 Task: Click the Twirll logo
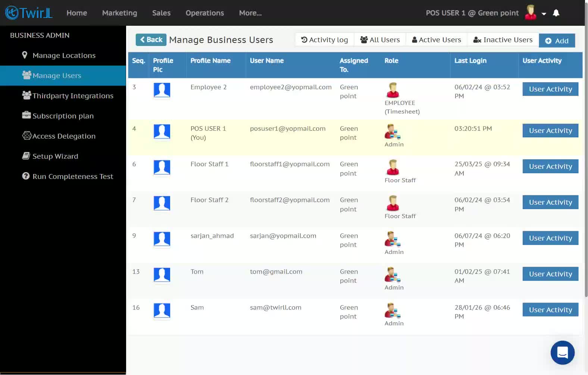coord(29,13)
